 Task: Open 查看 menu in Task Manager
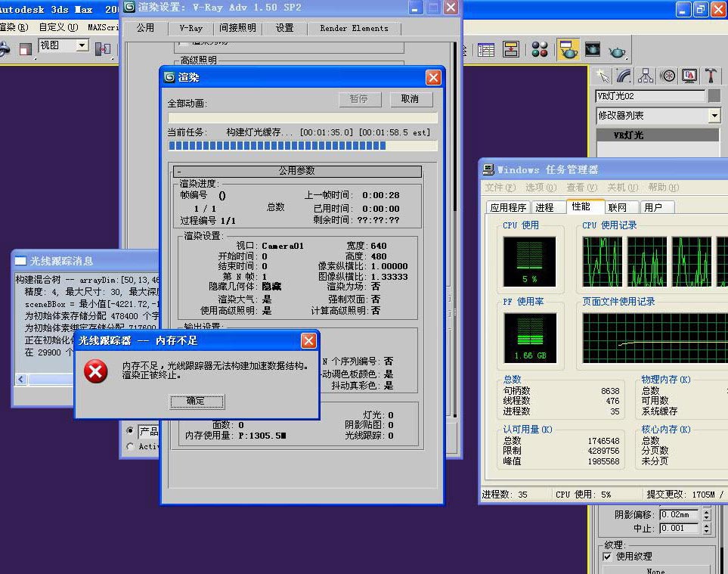click(582, 188)
